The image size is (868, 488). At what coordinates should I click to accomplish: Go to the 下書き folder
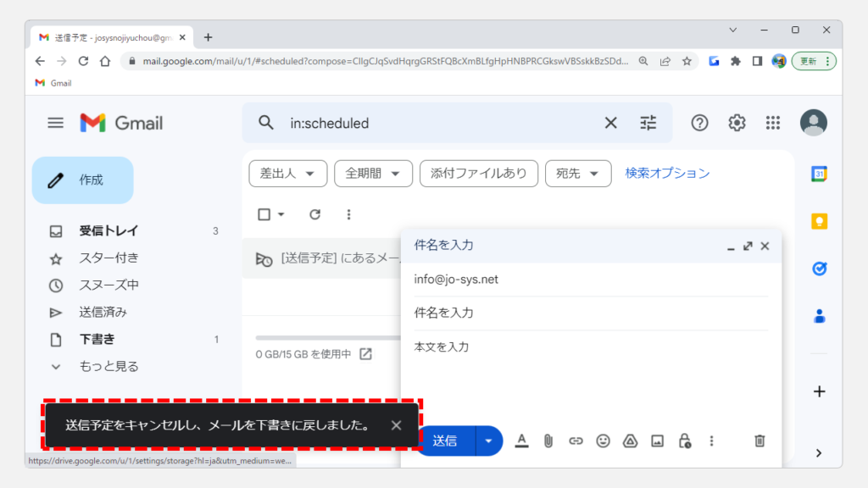[x=97, y=339]
